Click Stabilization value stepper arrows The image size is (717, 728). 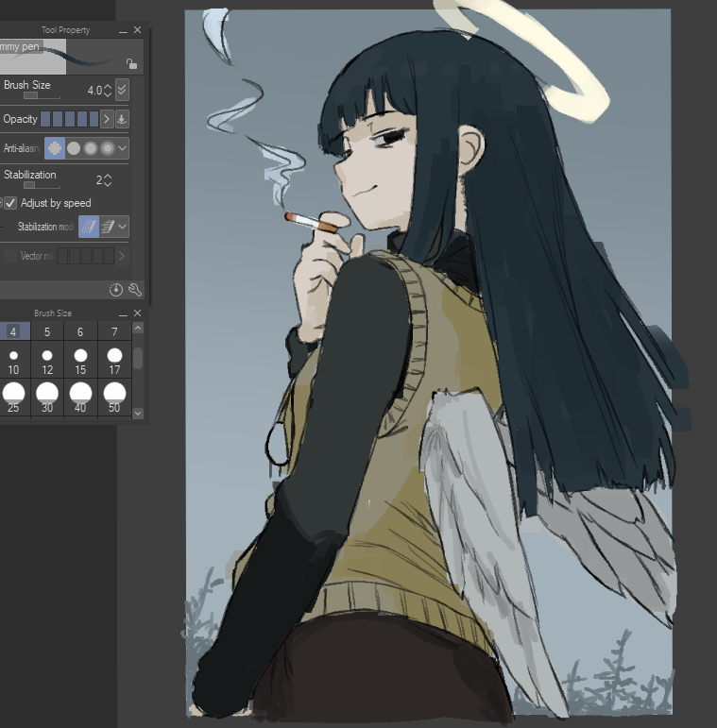click(108, 180)
